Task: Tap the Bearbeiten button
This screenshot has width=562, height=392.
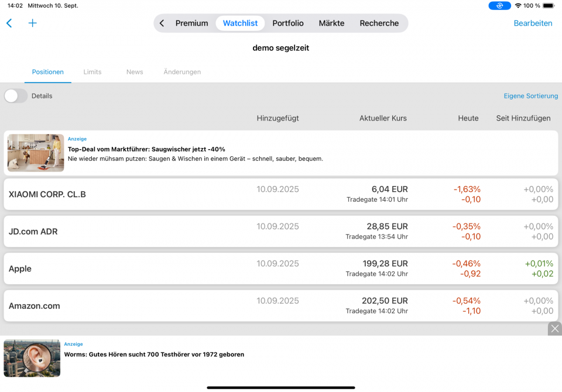Action: pos(533,23)
